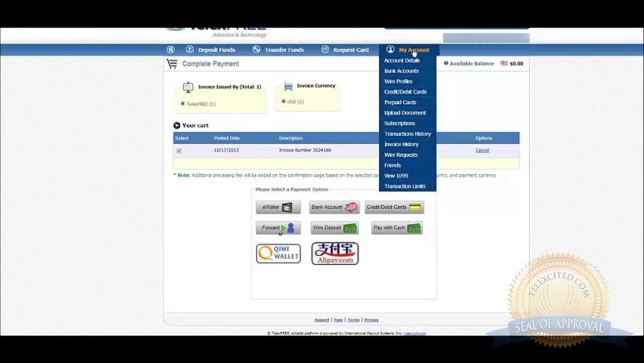Screen dimensions: 644x363
Task: Click the Invoice Issued By monitor icon
Action: [188, 87]
